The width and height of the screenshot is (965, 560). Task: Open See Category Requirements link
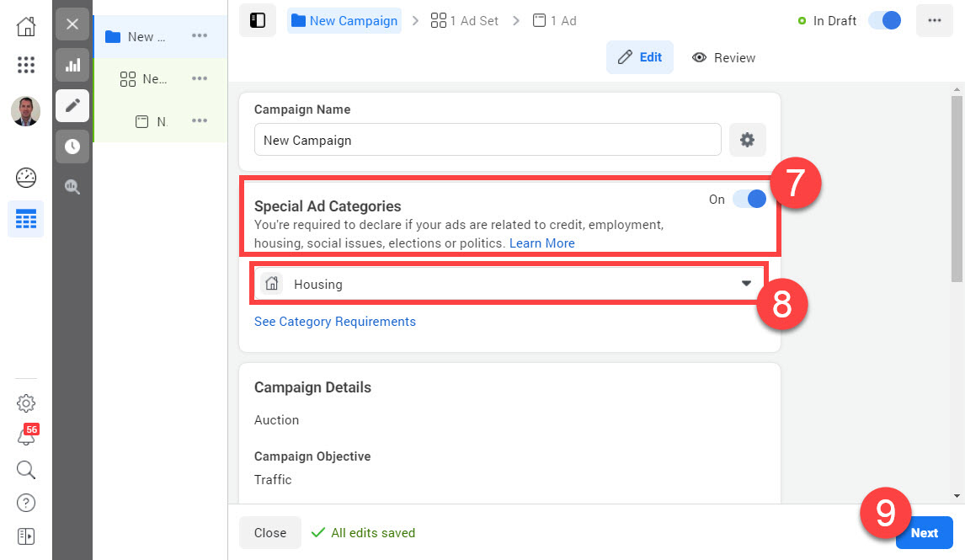point(335,321)
